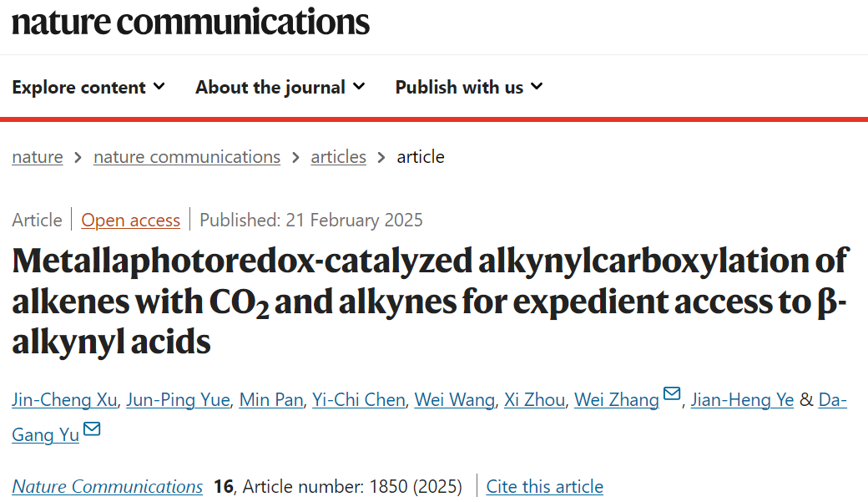
Task: Click author Xi Zhou name
Action: (x=535, y=399)
